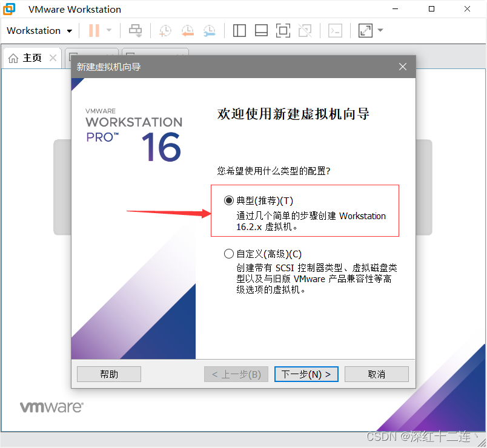Click the 下一步(N) button
487x448 pixels.
pyautogui.click(x=306, y=374)
